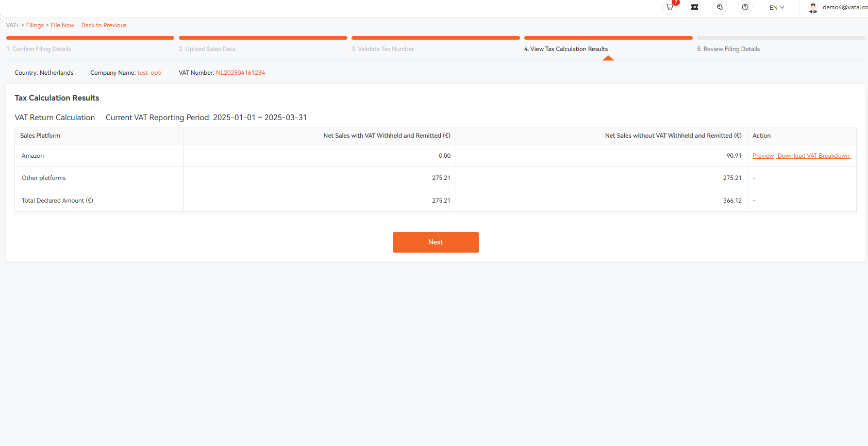Click the grey step 5 progress bar

(x=781, y=38)
